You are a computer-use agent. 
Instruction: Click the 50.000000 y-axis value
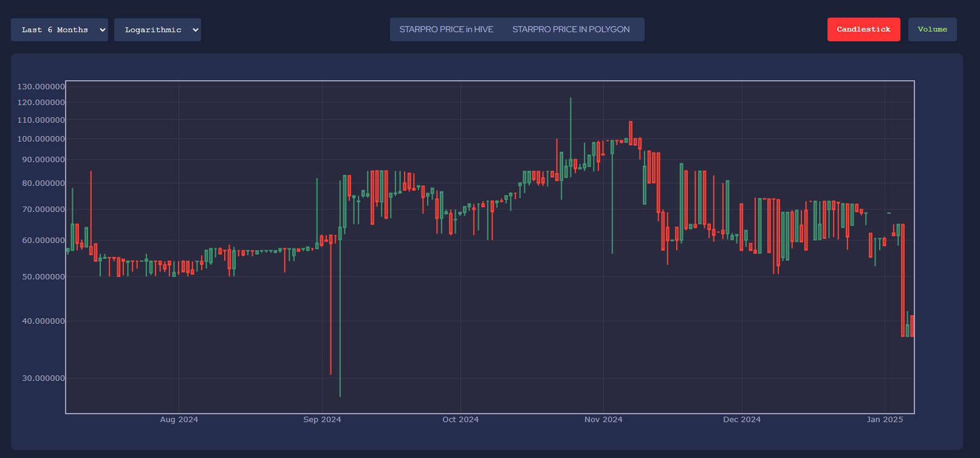tap(43, 277)
